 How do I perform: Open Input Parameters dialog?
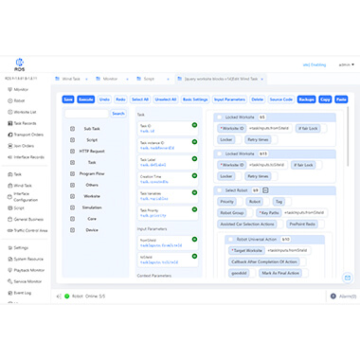230,99
